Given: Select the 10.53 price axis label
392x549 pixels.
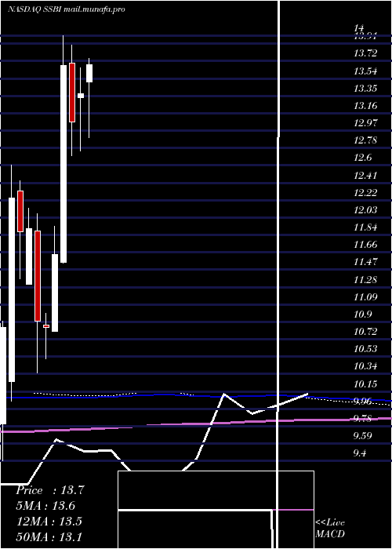Looking at the screenshot, I should [x=365, y=349].
